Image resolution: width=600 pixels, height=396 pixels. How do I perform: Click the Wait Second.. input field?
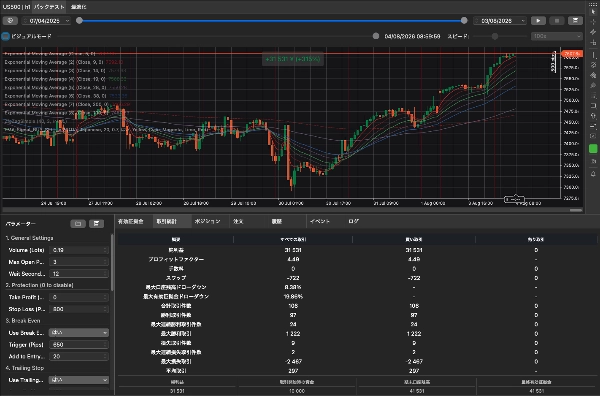[x=79, y=274]
